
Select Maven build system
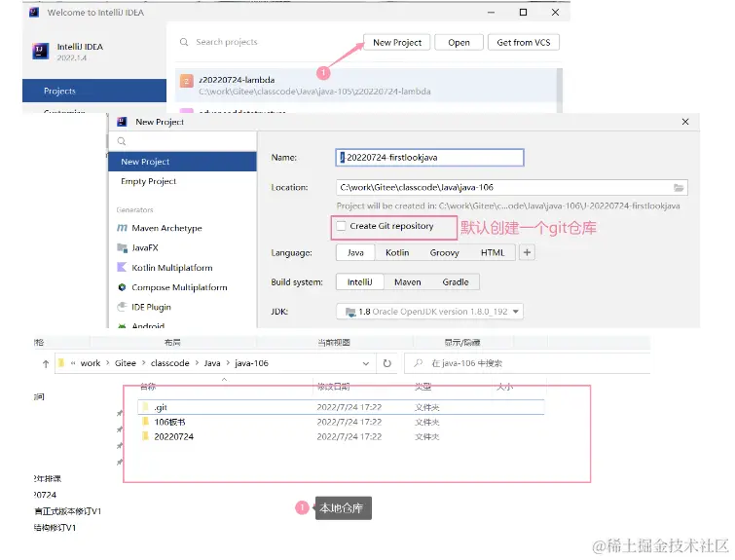click(x=407, y=281)
